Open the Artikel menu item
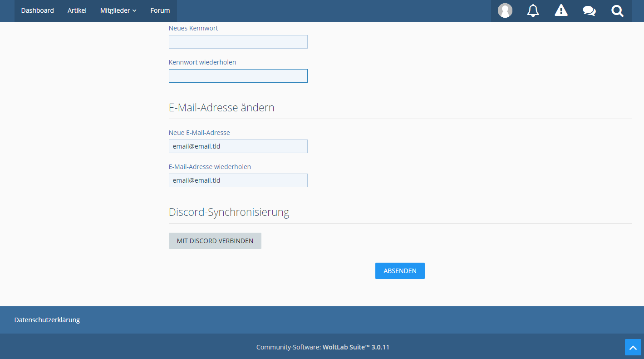The width and height of the screenshot is (644, 359). [77, 10]
